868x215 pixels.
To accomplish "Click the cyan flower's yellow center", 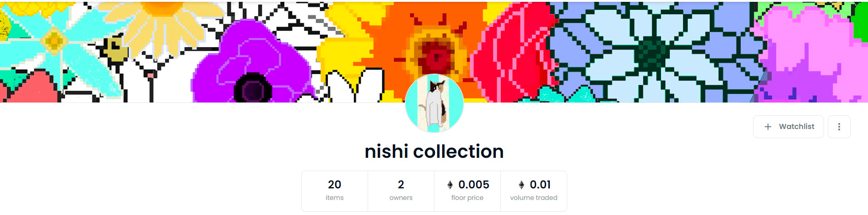I will coord(54,42).
